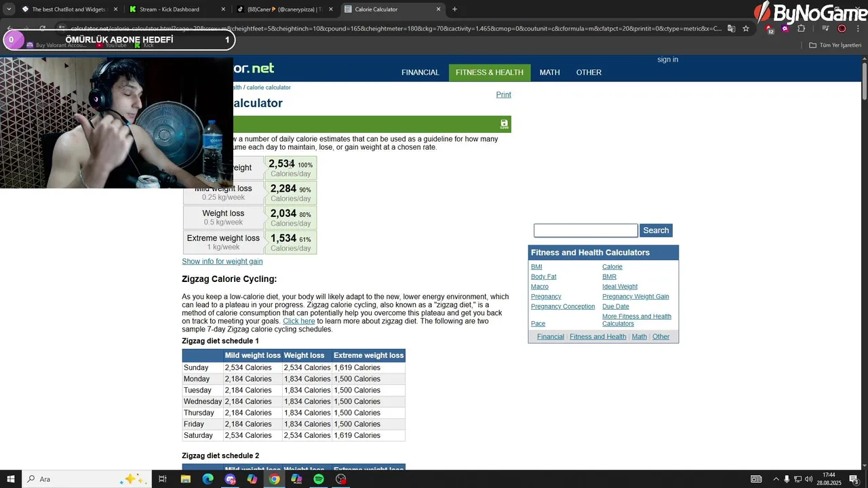The width and height of the screenshot is (868, 488).
Task: Click the 1,534 Calories/day extreme weight loss value
Action: (x=290, y=243)
